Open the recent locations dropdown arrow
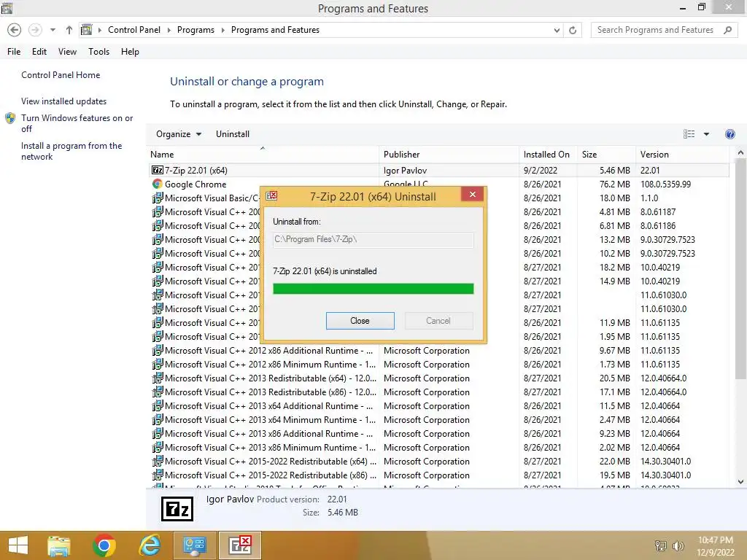This screenshot has height=560, width=747. pos(53,30)
